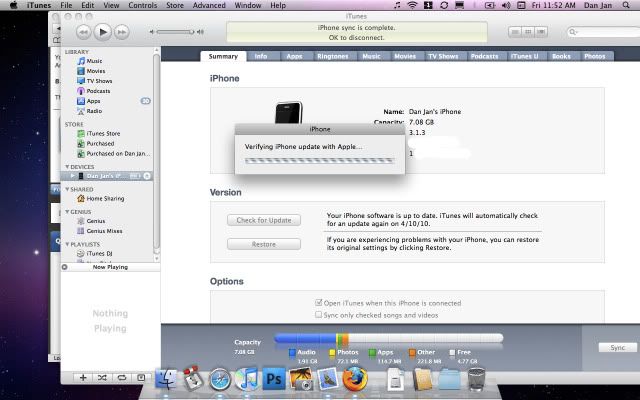
Task: Open the iTunes Store in the sidebar
Action: click(x=103, y=133)
